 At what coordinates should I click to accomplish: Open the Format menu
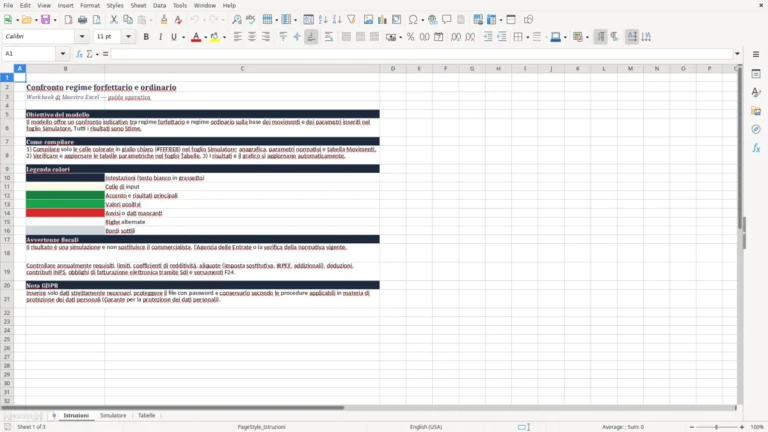point(90,5)
